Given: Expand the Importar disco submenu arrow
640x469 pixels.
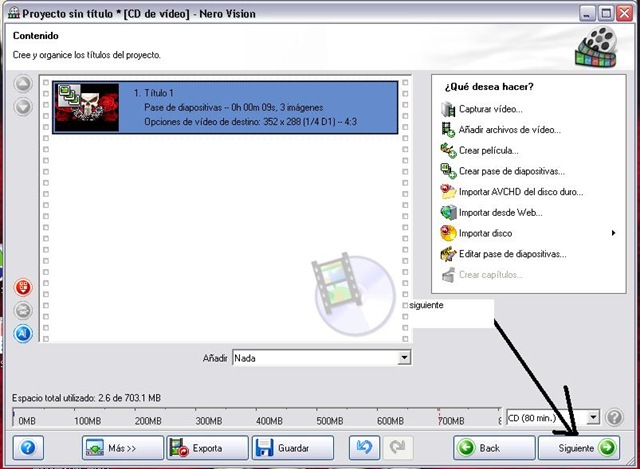Looking at the screenshot, I should point(613,233).
